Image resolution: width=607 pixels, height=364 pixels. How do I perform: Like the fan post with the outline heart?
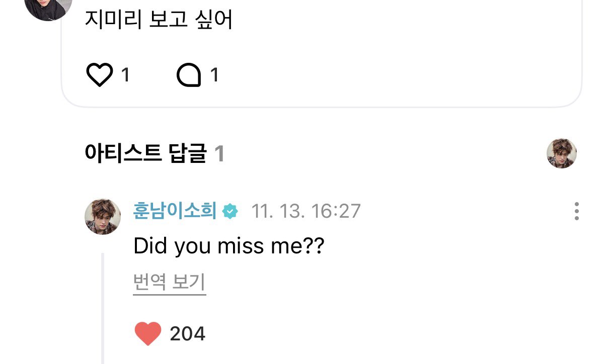(x=100, y=75)
